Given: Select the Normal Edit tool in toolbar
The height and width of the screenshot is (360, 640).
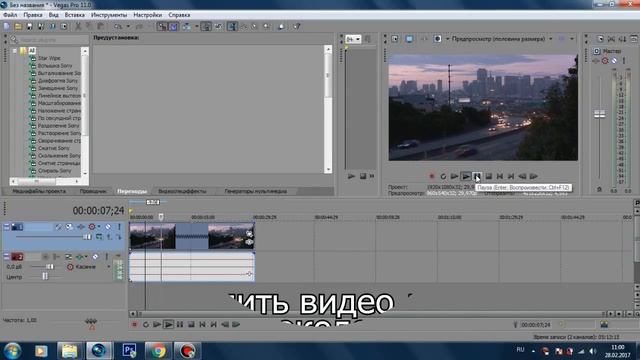Looking at the screenshot, I should 232,27.
